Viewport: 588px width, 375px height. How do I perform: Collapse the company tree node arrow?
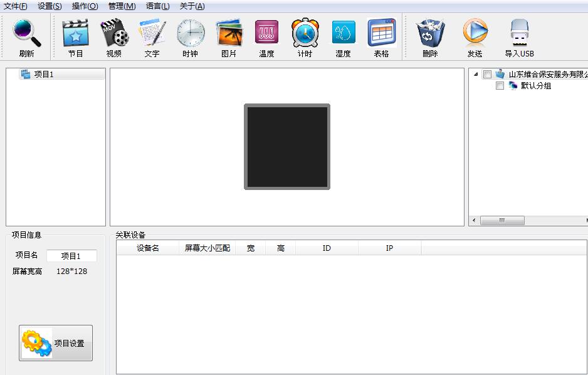pos(476,74)
